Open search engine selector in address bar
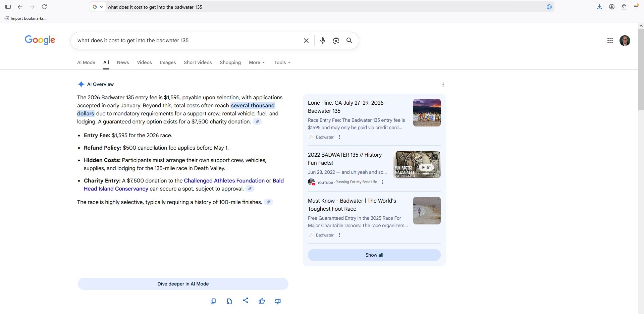644x314 pixels. click(x=98, y=7)
